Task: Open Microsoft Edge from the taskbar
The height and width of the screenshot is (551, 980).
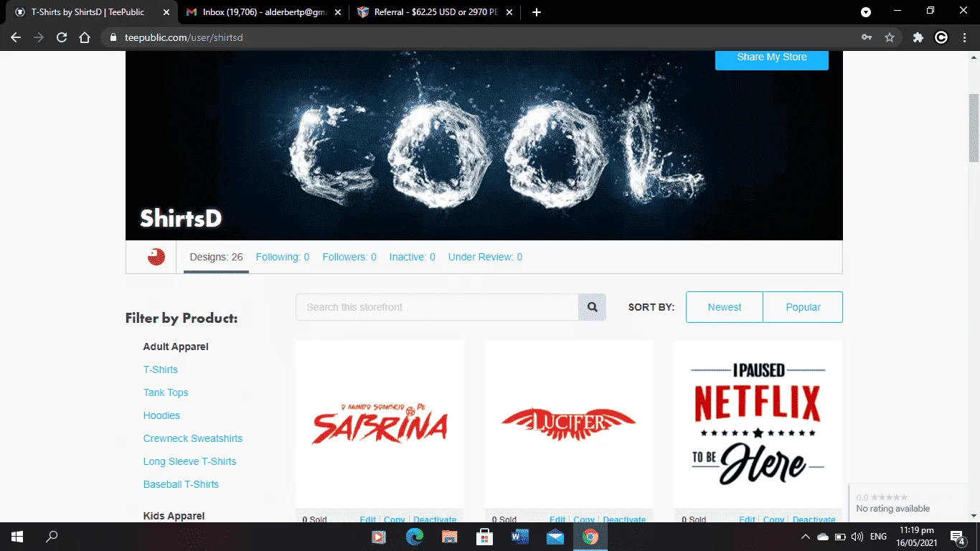Action: click(x=414, y=537)
